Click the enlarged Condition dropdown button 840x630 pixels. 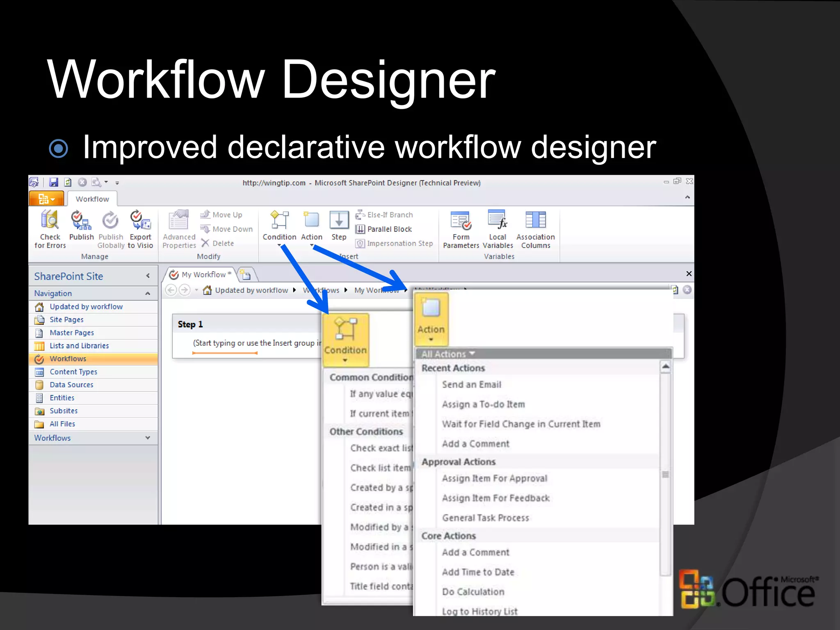pyautogui.click(x=346, y=340)
